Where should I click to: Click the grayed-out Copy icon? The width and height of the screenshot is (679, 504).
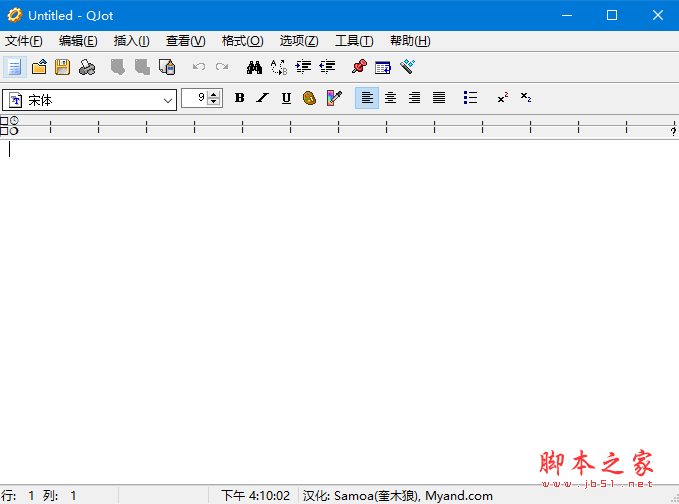coord(142,67)
